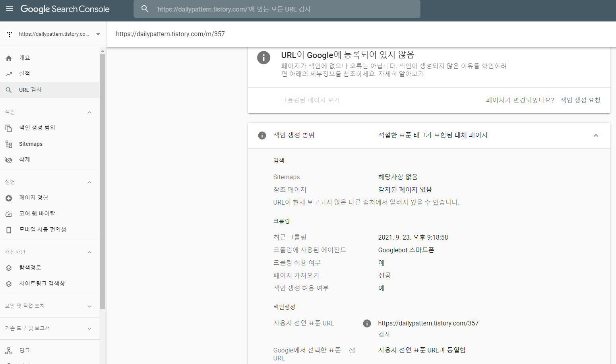
Task: Collapse the 실험 sidebar section
Action: [89, 182]
